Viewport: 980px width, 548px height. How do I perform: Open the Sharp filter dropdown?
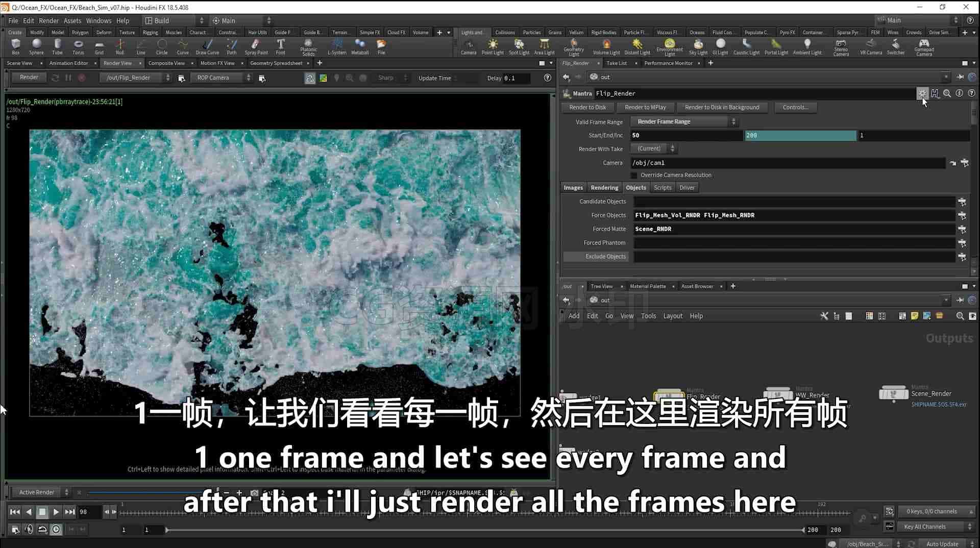391,78
